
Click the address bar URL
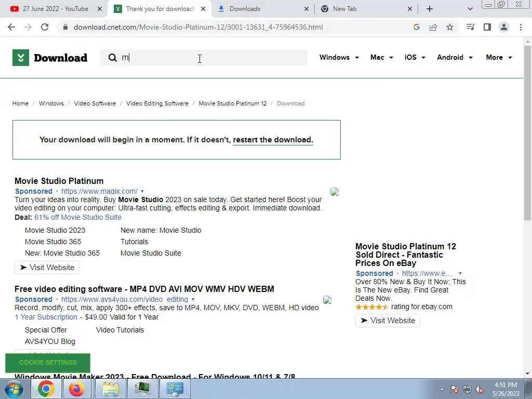click(x=198, y=27)
